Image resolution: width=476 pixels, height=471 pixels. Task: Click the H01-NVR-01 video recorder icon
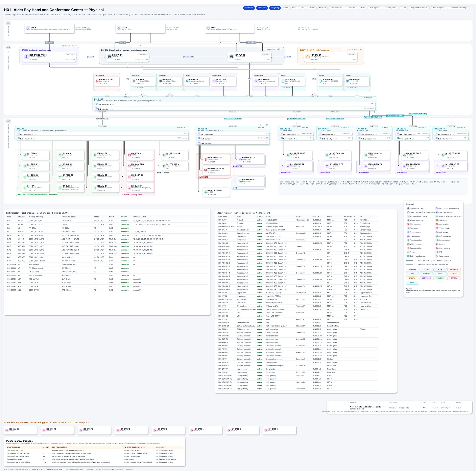(129, 155)
